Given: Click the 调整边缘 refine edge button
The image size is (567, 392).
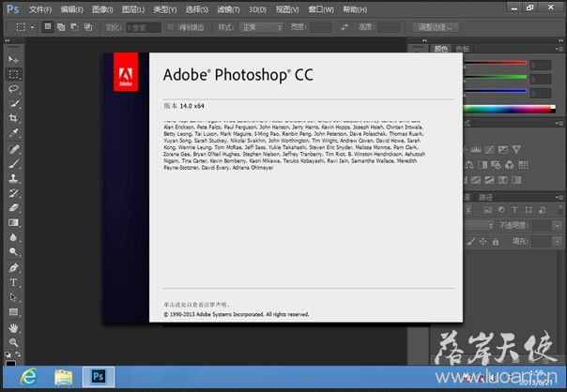Looking at the screenshot, I should coord(436,27).
